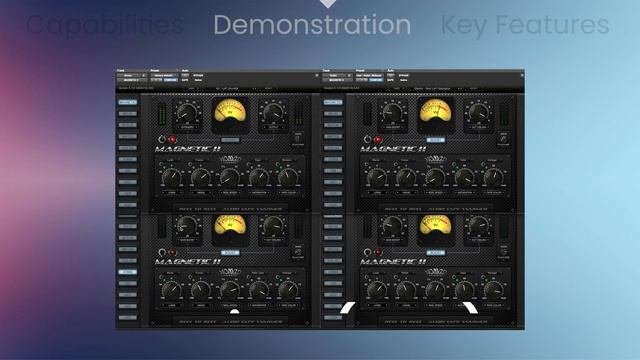Click the Highs knob in upper-left Magnetic II
This screenshot has height=360, width=640.
click(200, 177)
